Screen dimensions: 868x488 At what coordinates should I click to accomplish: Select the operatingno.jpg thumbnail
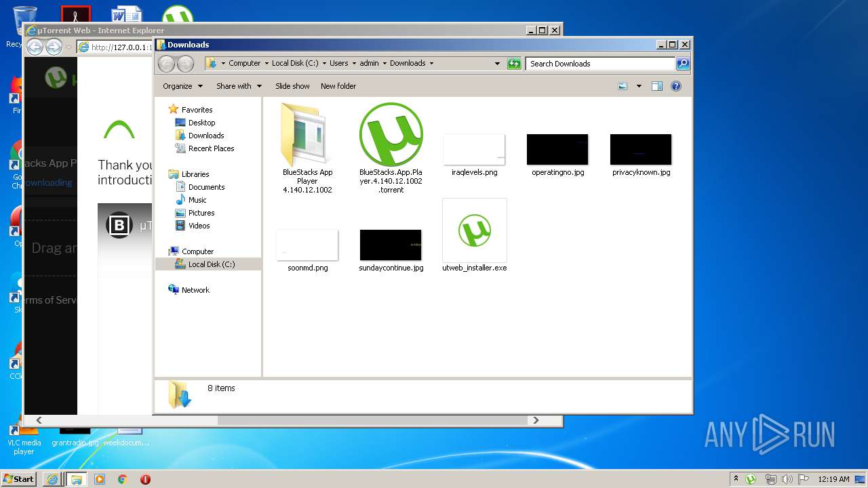click(x=557, y=149)
